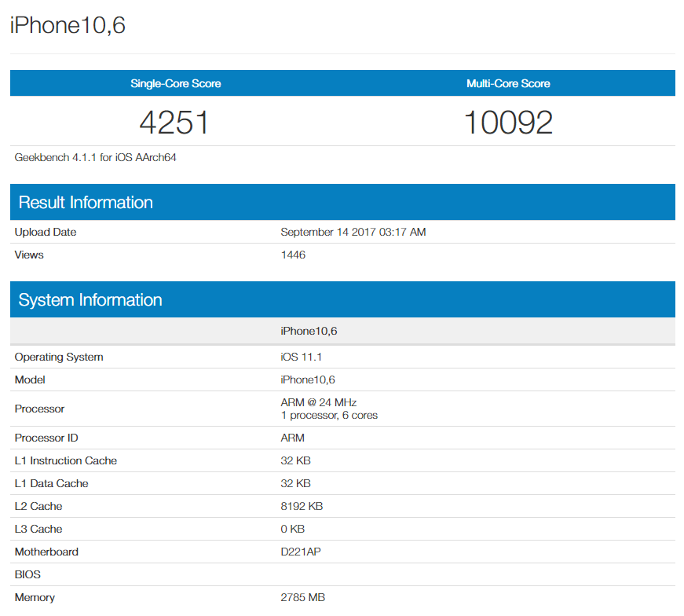
Task: Click the BIOS row label
Action: point(28,574)
